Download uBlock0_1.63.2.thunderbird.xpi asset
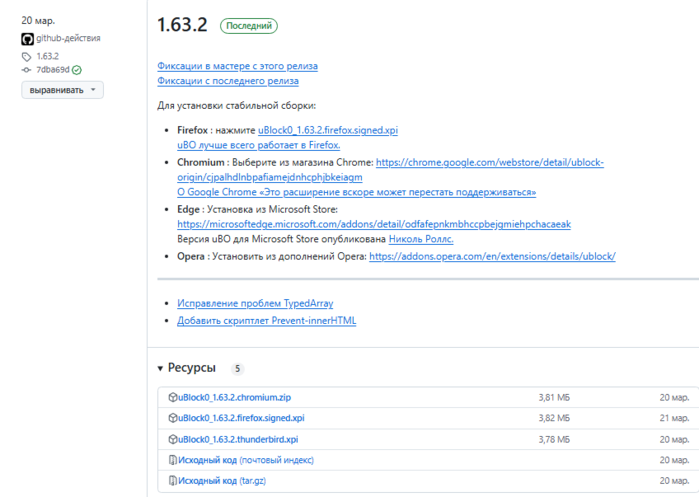The height and width of the screenshot is (497, 699). coord(238,439)
